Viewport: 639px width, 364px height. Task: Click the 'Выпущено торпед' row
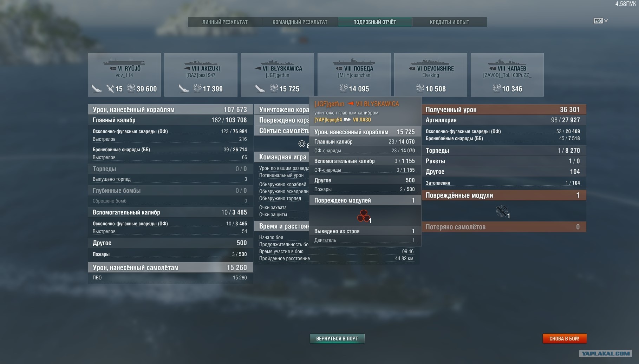[x=170, y=179]
